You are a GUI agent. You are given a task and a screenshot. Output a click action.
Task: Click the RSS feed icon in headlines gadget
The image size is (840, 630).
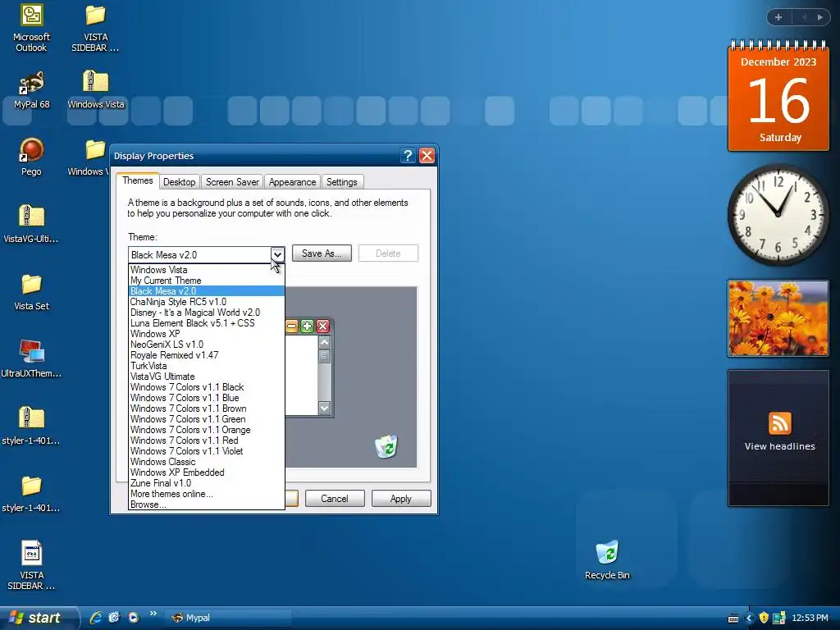[x=779, y=423]
